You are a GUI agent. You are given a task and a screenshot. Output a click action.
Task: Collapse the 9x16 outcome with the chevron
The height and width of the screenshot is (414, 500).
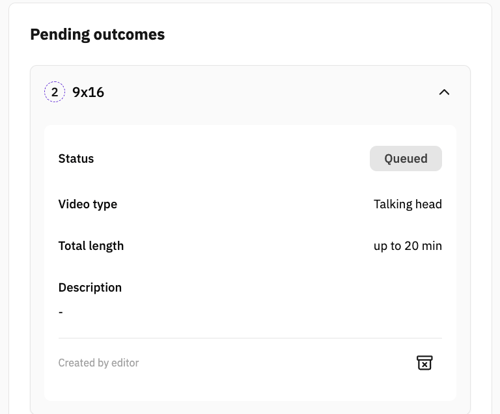coord(444,92)
